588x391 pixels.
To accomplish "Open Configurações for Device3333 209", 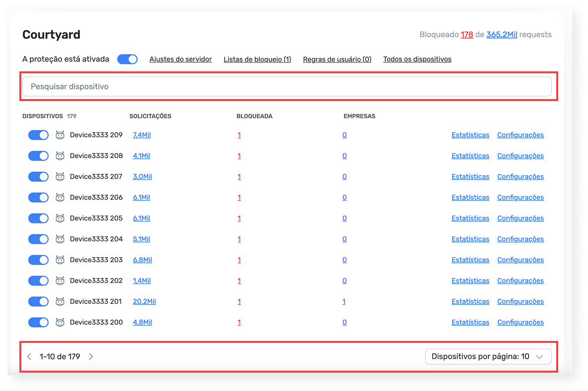I will pyautogui.click(x=521, y=135).
